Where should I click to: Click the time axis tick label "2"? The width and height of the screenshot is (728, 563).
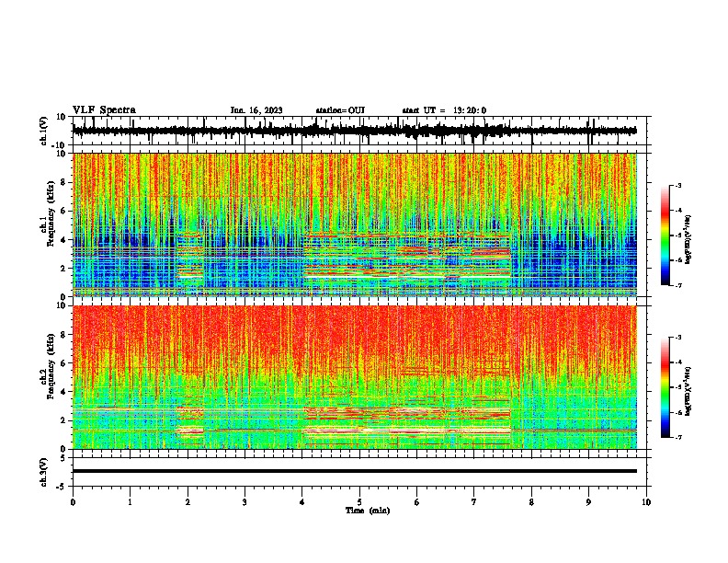pos(188,502)
